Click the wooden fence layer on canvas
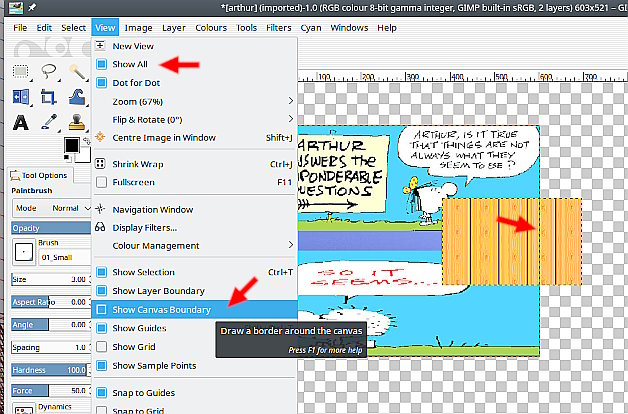 click(512, 241)
